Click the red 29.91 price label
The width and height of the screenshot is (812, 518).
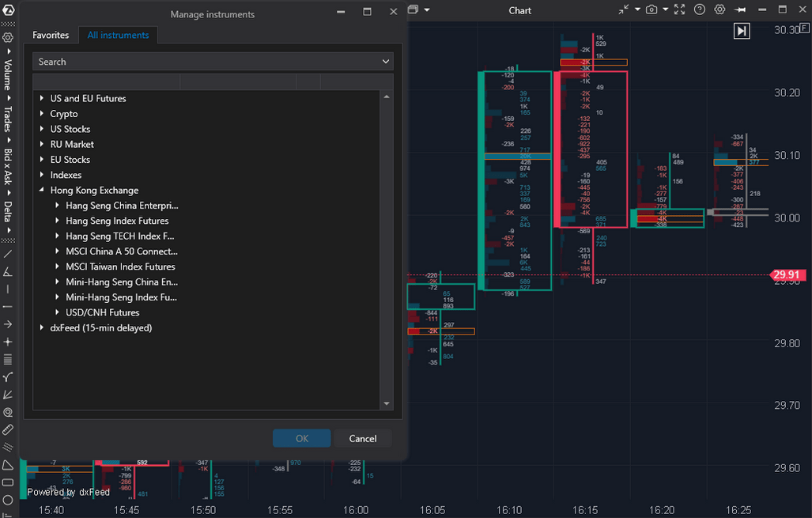click(788, 275)
